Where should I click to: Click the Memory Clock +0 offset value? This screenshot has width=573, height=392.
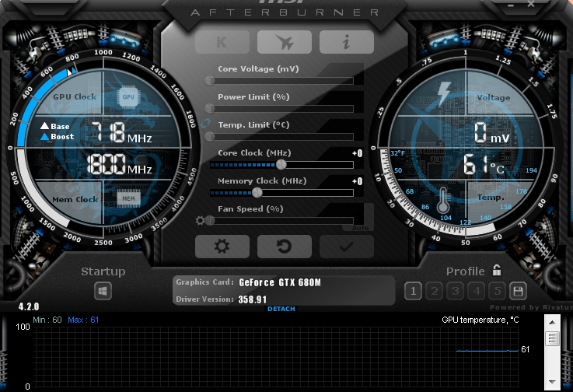(x=358, y=181)
